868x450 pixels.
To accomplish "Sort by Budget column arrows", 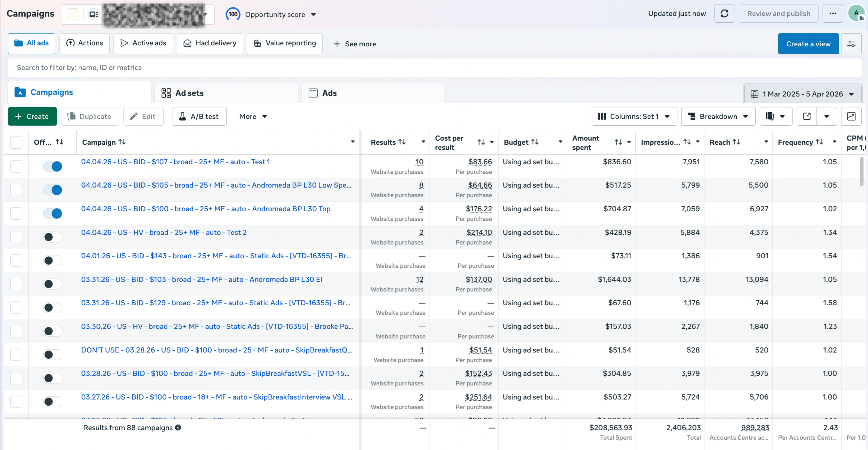I will tap(535, 142).
